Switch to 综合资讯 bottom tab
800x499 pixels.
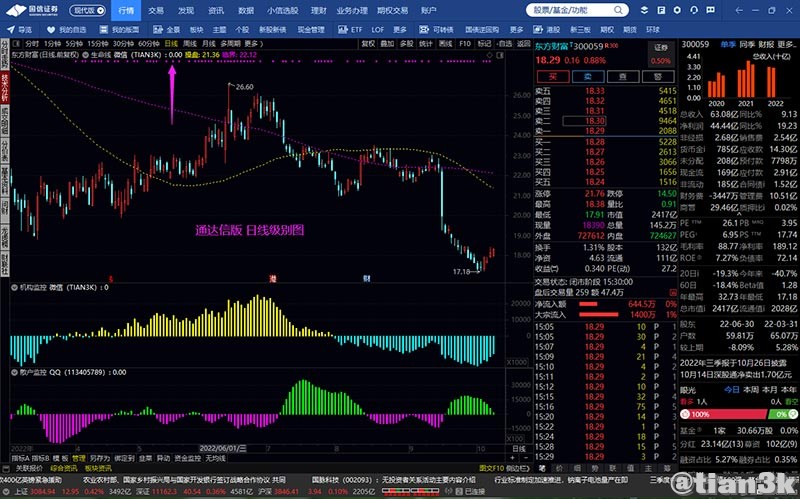click(63, 468)
